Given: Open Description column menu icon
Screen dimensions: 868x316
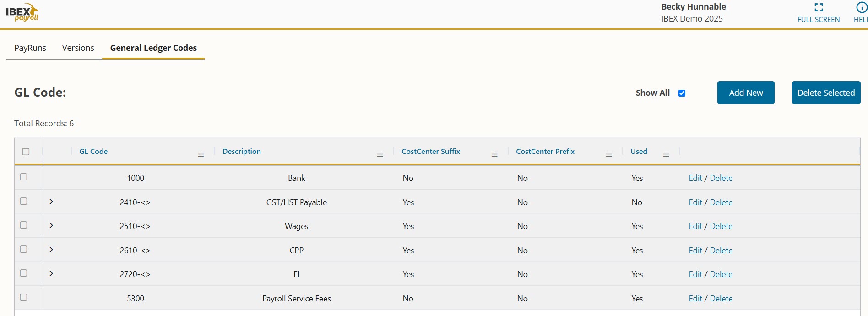Looking at the screenshot, I should (380, 155).
